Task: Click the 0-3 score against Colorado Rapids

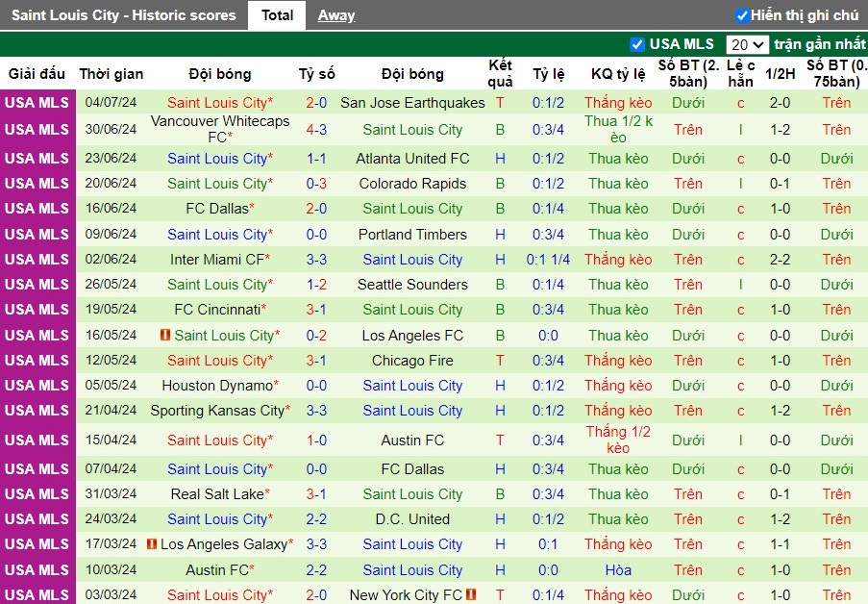Action: (316, 184)
